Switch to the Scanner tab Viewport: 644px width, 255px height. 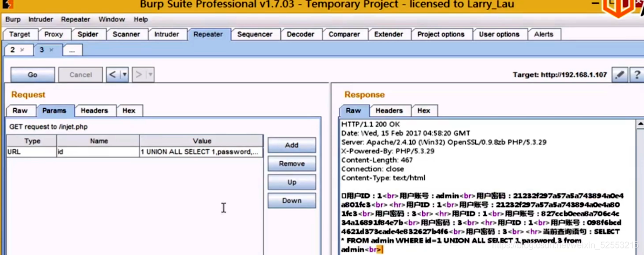coord(127,35)
